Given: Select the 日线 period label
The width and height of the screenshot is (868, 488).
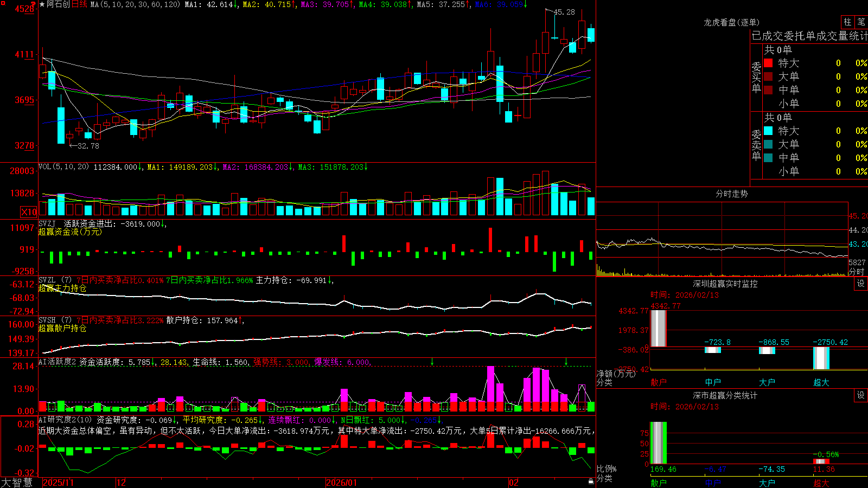Looking at the screenshot, I should pyautogui.click(x=79, y=4).
